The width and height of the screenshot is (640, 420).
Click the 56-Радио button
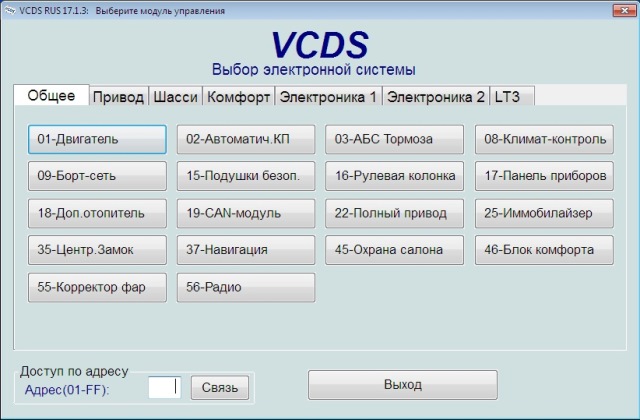click(246, 287)
